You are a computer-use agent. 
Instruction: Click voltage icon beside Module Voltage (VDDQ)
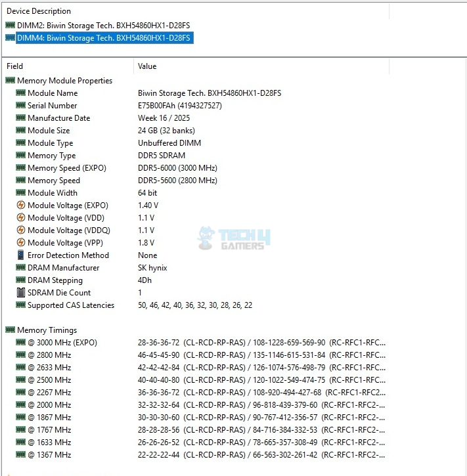20,230
